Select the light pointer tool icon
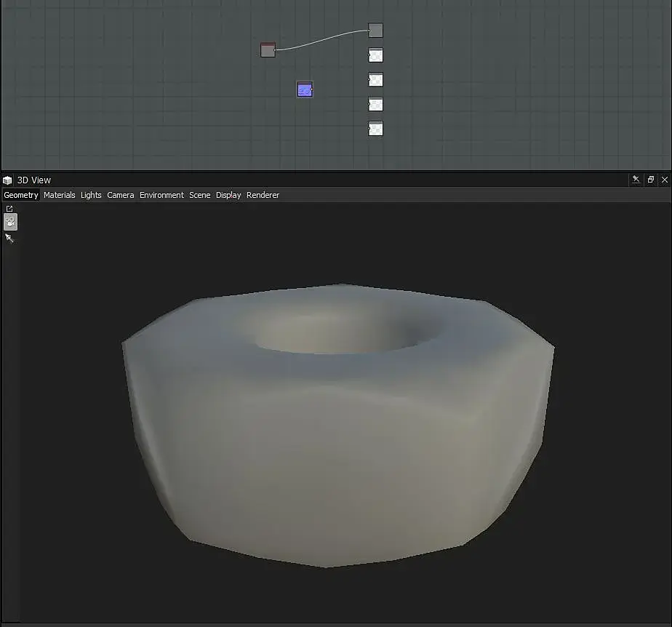672x627 pixels. [x=9, y=239]
